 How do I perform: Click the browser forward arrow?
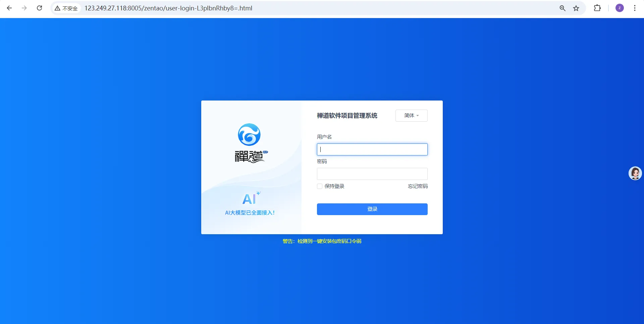(24, 8)
